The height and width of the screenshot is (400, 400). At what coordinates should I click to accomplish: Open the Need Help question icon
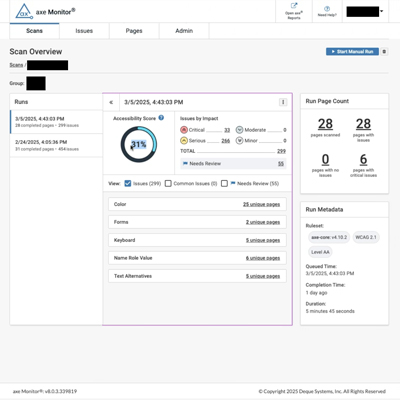pos(327,9)
